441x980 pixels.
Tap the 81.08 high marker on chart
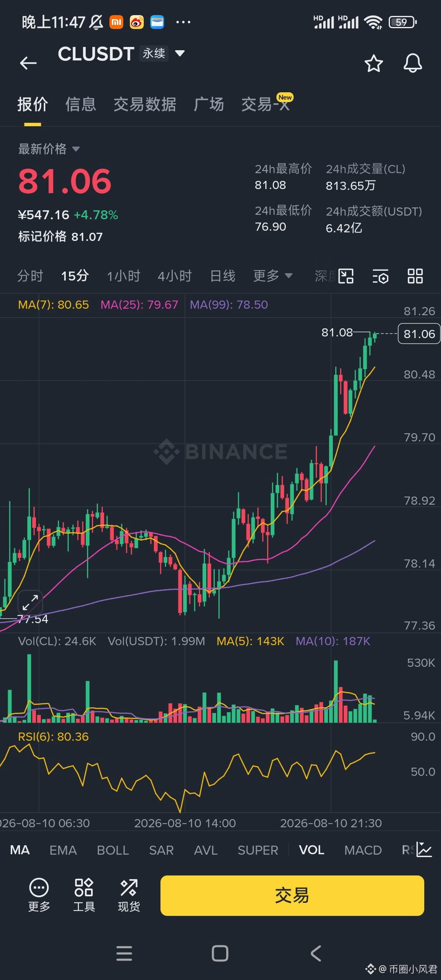click(337, 332)
